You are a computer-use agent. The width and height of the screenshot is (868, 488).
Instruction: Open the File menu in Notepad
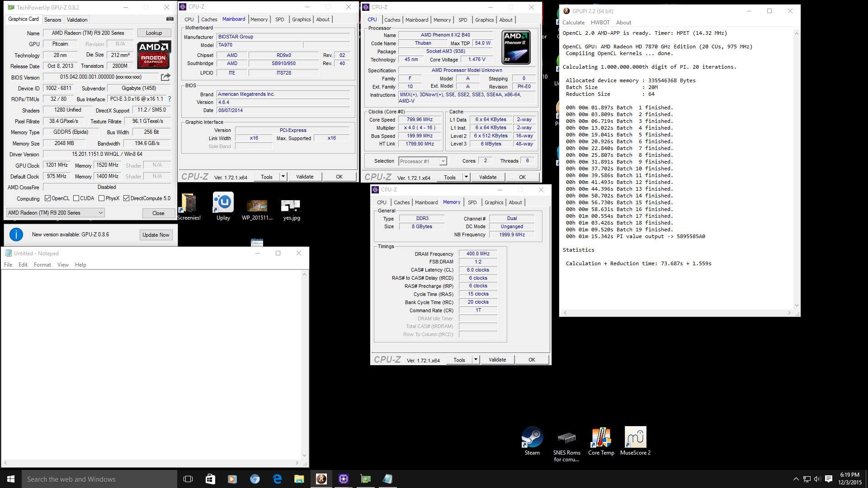(8, 265)
